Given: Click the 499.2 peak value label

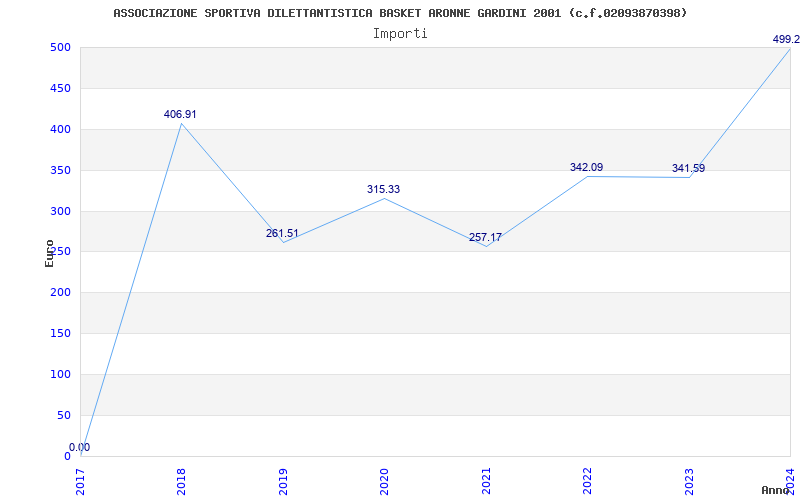Looking at the screenshot, I should point(785,39).
